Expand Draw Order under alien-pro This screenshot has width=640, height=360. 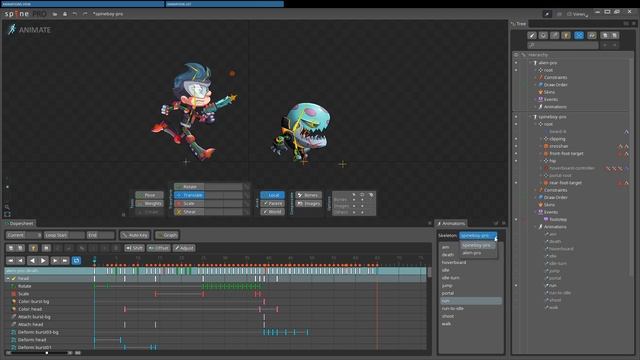pyautogui.click(x=536, y=85)
